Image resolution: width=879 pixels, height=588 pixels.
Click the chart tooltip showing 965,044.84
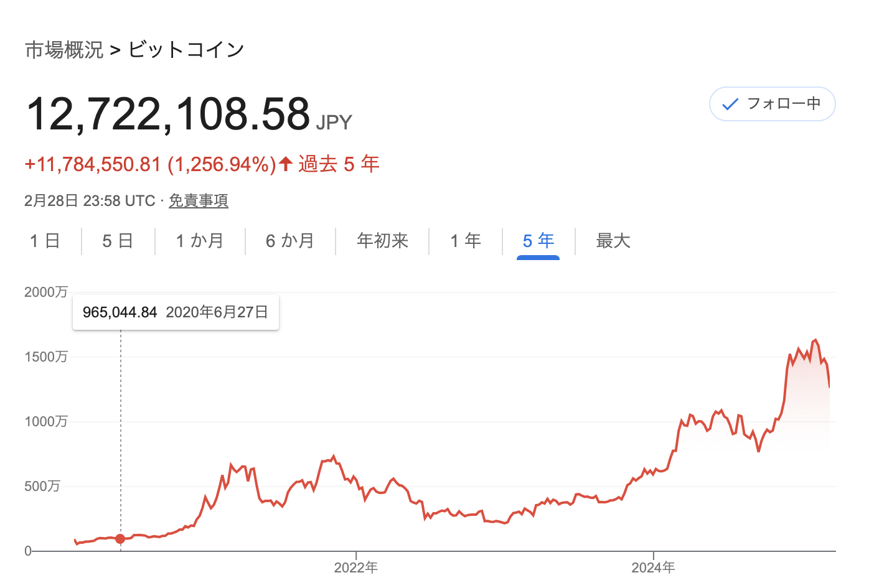(176, 312)
